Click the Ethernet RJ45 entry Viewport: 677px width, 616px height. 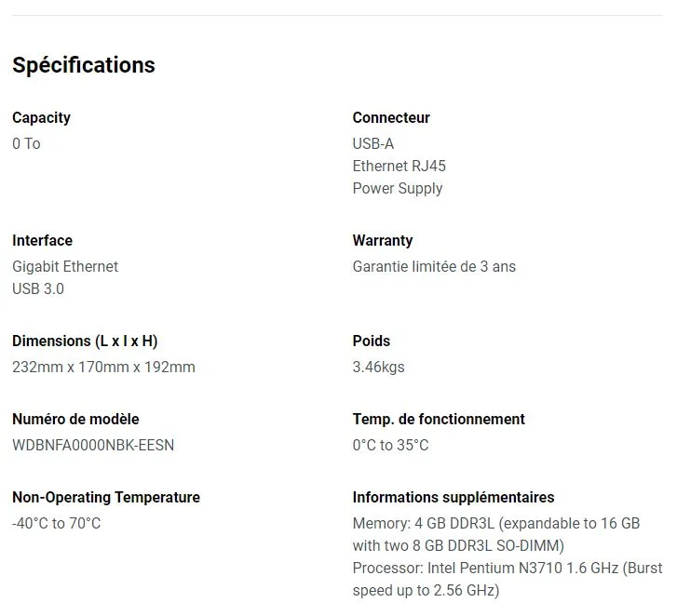[399, 166]
